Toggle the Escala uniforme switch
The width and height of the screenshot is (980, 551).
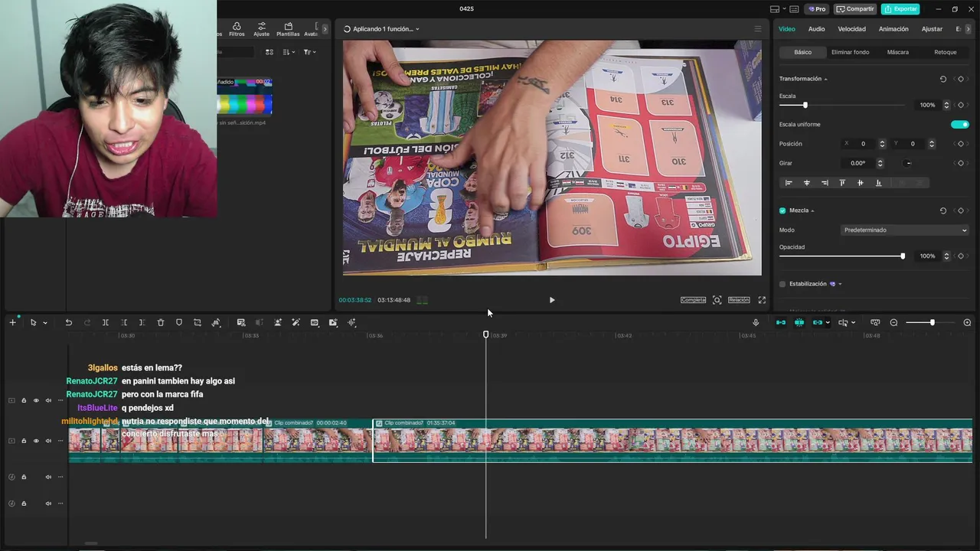pyautogui.click(x=959, y=124)
